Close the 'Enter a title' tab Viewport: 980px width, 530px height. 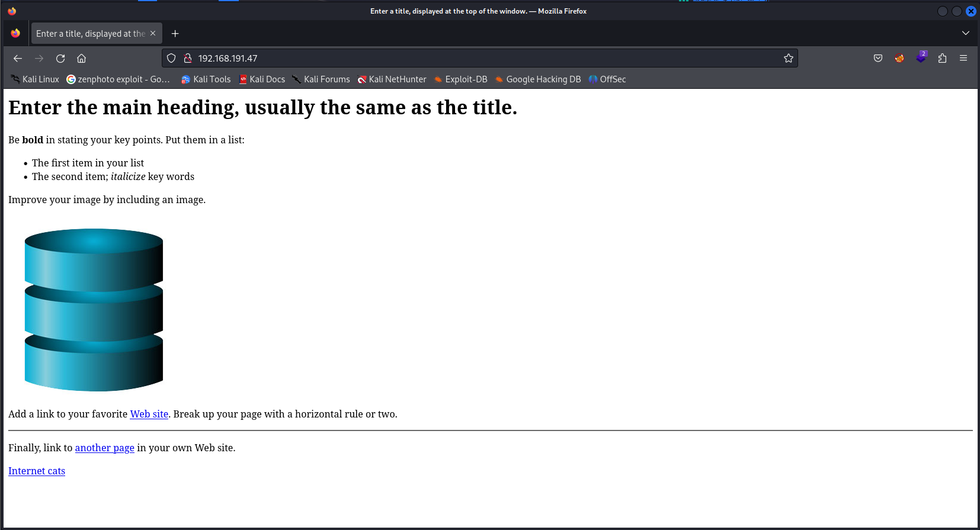(153, 34)
